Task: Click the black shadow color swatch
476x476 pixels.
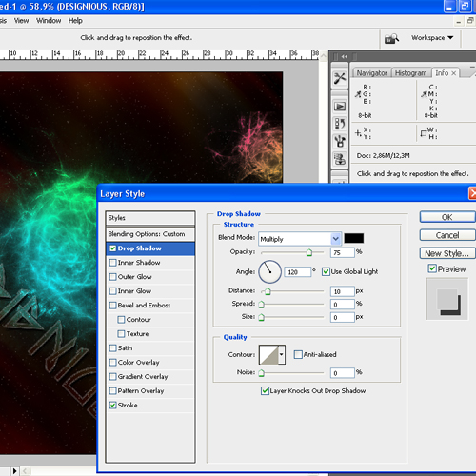Action: click(x=354, y=238)
